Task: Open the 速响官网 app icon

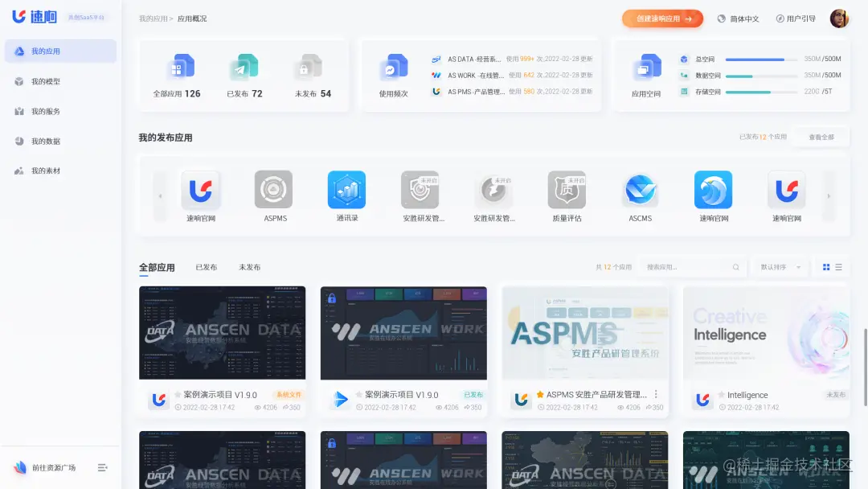Action: pyautogui.click(x=202, y=187)
